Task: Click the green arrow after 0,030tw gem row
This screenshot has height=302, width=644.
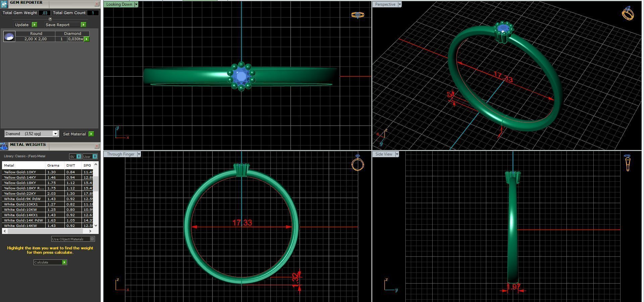Action: (87, 39)
